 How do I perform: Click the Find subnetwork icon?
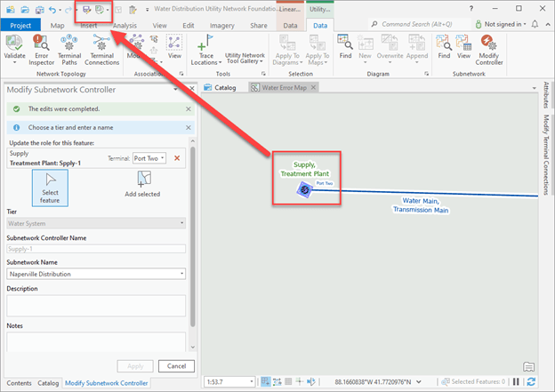(444, 42)
